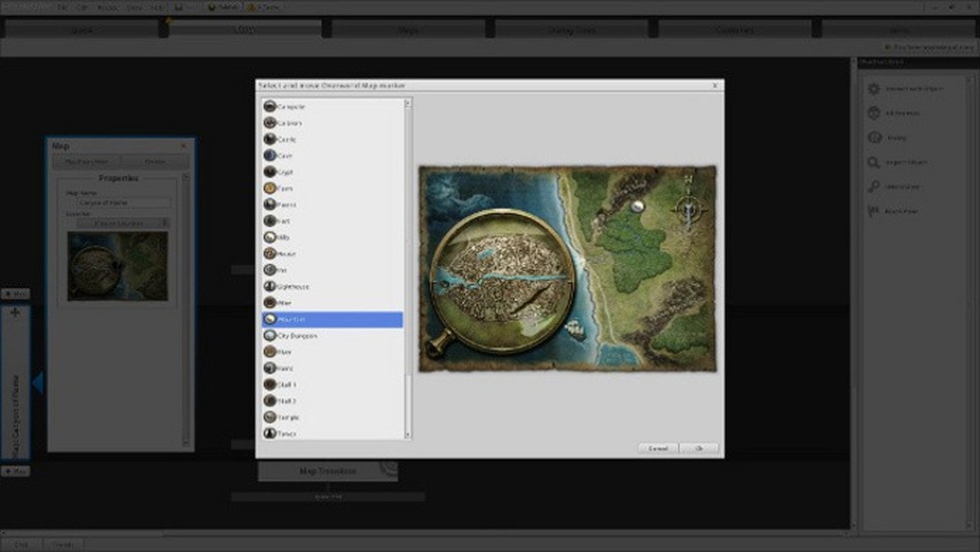This screenshot has height=552, width=980.
Task: Click the map thumbnail in the Map properties panel
Action: [x=118, y=266]
